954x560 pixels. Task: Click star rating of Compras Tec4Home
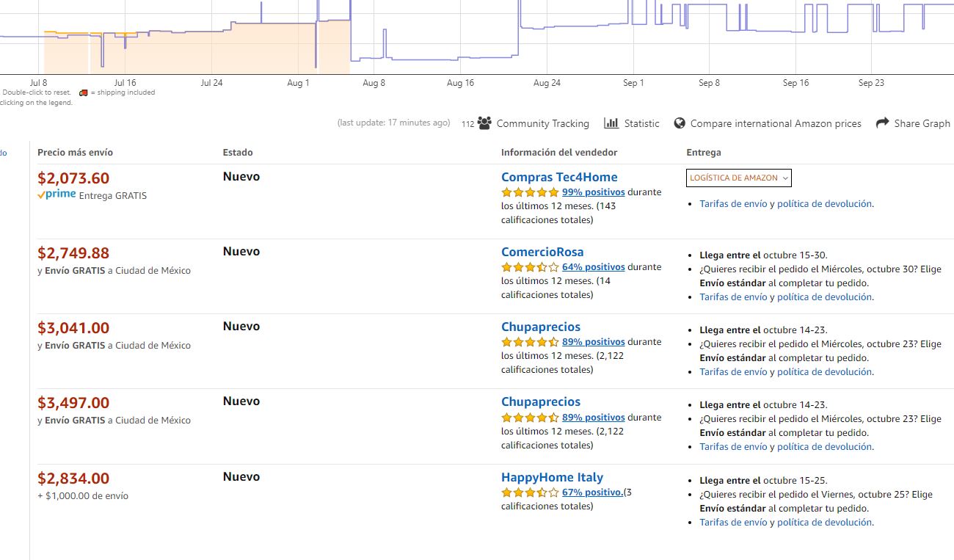[530, 192]
